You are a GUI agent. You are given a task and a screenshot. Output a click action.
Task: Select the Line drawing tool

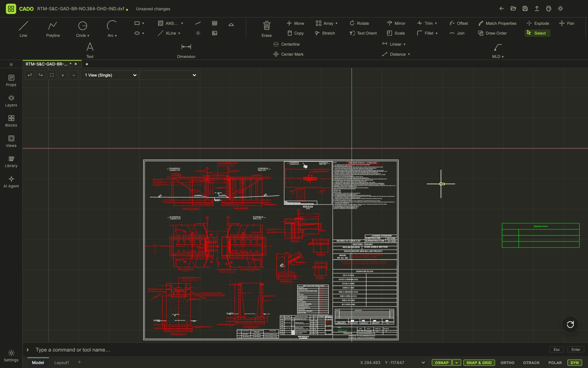click(23, 29)
